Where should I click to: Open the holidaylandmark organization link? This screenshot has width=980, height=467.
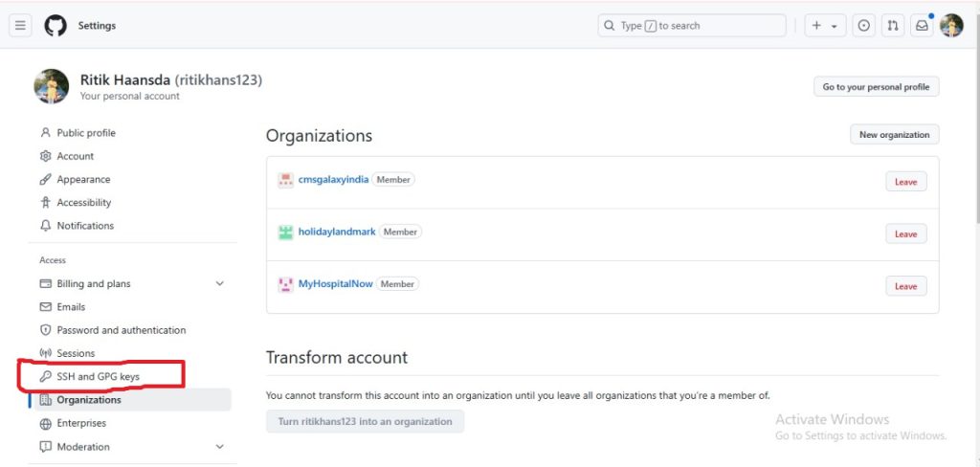point(337,232)
